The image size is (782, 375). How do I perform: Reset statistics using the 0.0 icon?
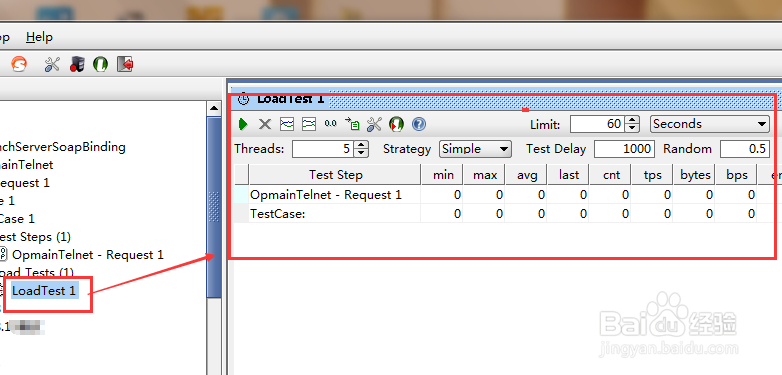(330, 124)
